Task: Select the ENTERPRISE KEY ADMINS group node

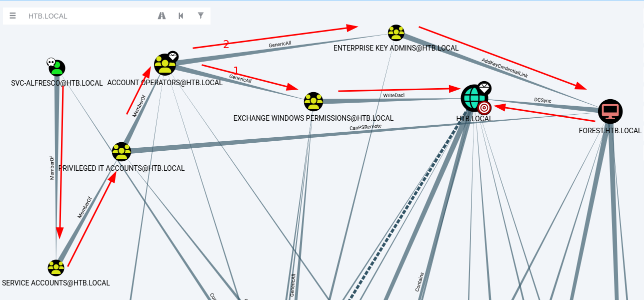Action: point(396,33)
